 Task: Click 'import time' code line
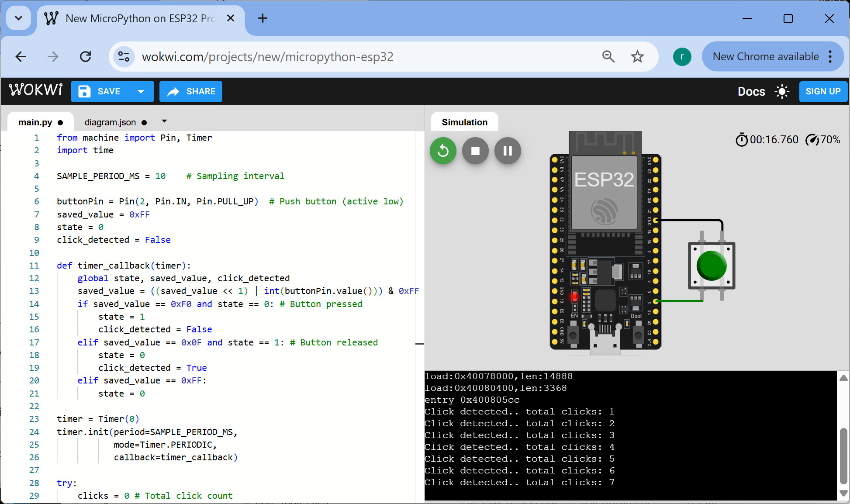coord(85,150)
